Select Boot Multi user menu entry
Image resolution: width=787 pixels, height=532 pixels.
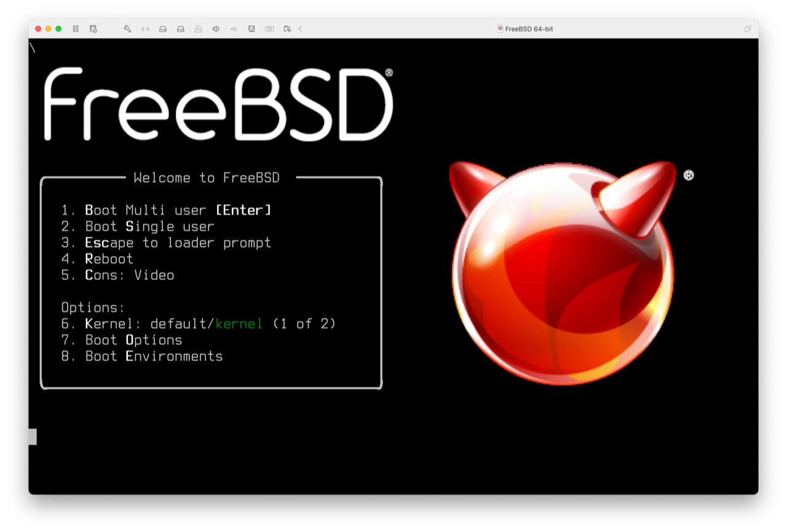click(x=166, y=210)
